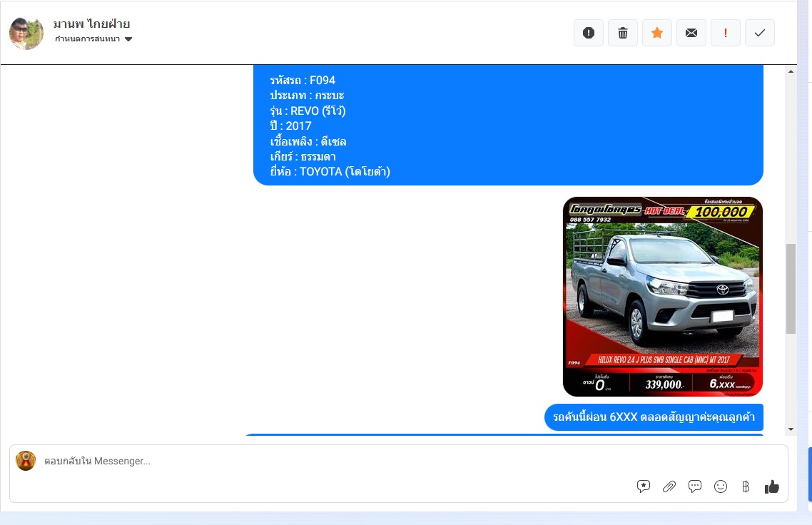Open the กำหนดการสนทนา dropdown
812x525 pixels.
tap(93, 39)
